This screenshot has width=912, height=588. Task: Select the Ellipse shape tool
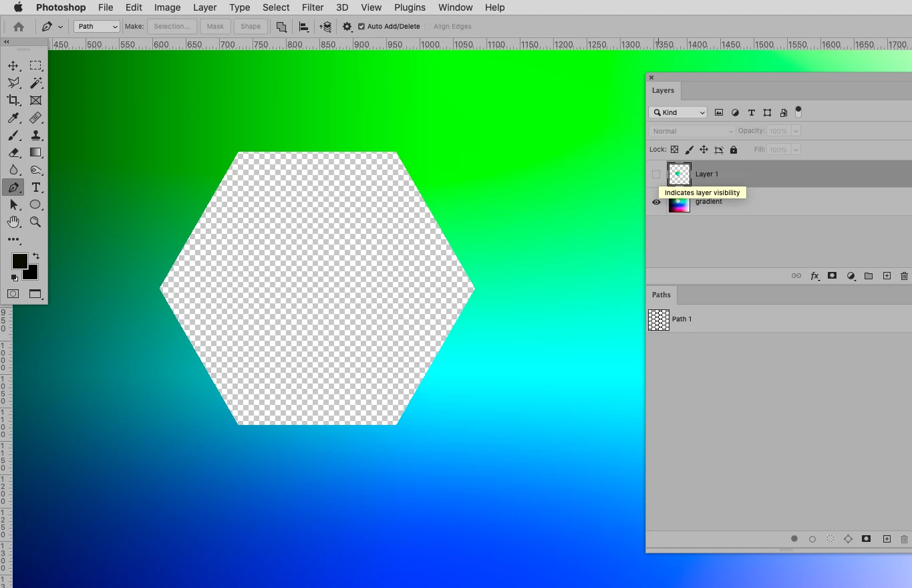[x=35, y=204]
